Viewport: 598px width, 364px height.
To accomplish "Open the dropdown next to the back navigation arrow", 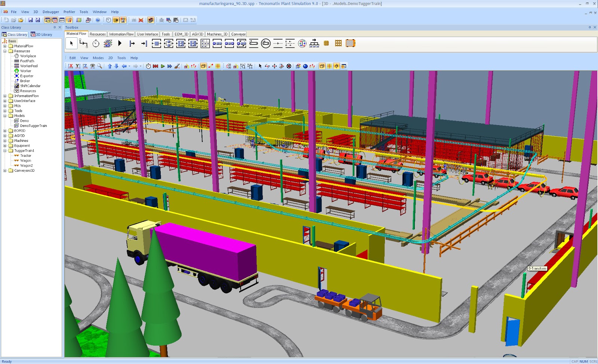I will point(129,66).
